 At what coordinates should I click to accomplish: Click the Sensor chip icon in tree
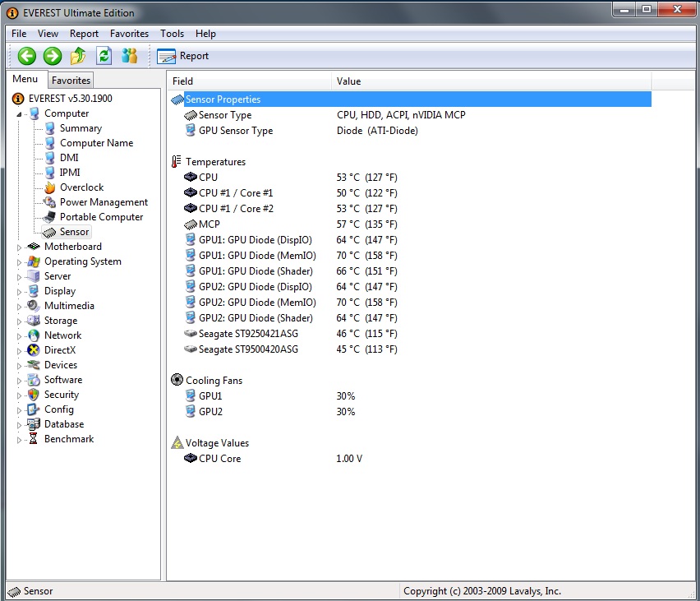click(49, 232)
